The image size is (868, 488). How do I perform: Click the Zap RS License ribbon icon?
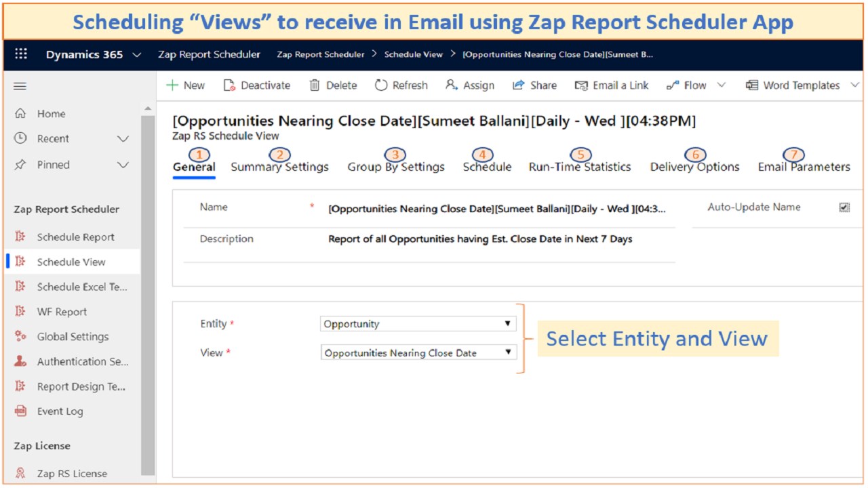[20, 473]
